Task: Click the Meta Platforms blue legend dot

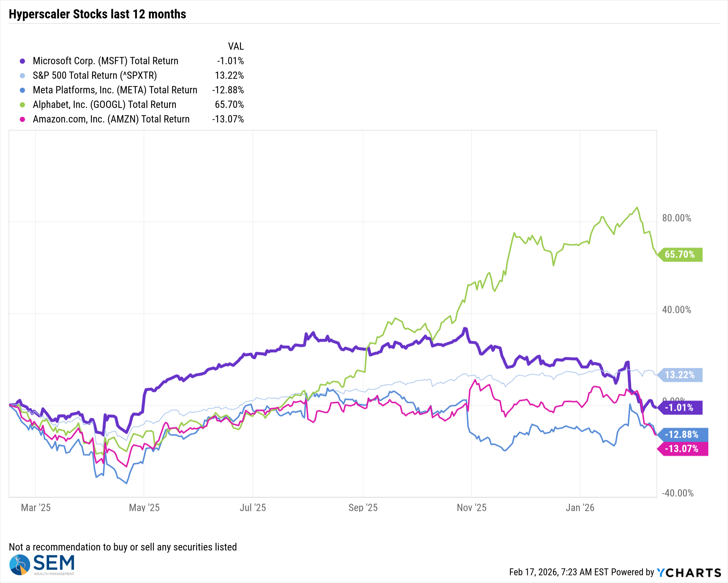Action: 23,90
